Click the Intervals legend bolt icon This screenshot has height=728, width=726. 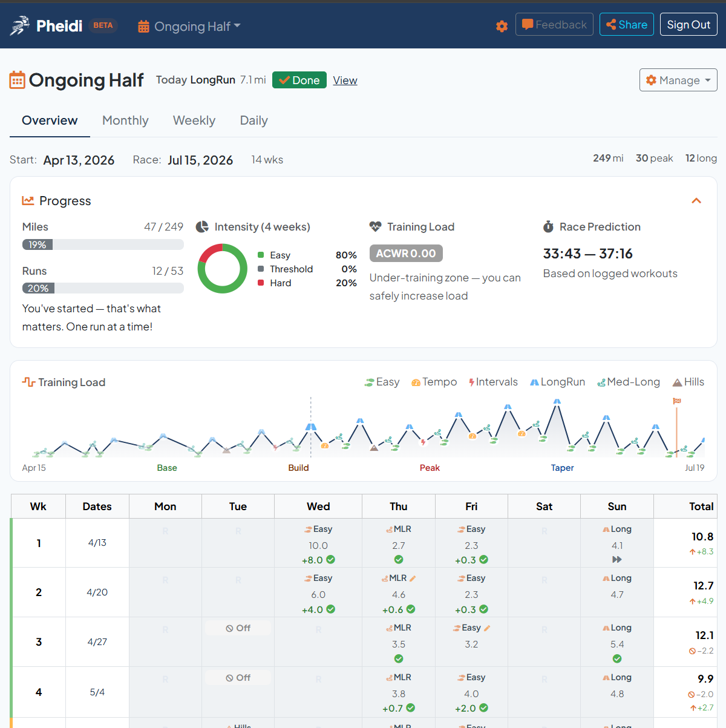pos(471,382)
